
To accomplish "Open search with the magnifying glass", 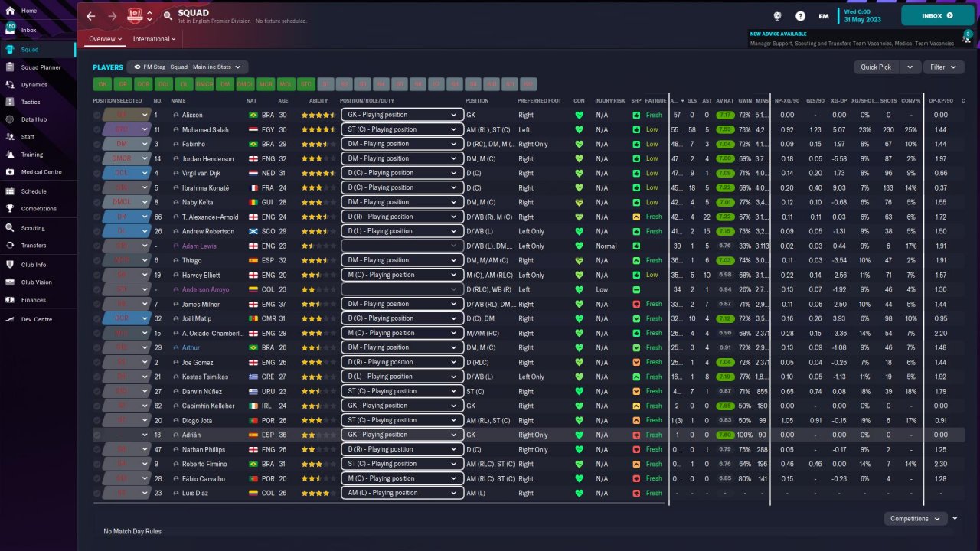I will [168, 15].
